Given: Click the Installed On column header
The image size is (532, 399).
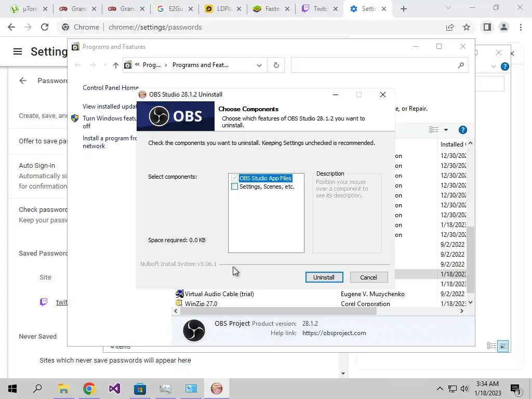Looking at the screenshot, I should pos(453,144).
